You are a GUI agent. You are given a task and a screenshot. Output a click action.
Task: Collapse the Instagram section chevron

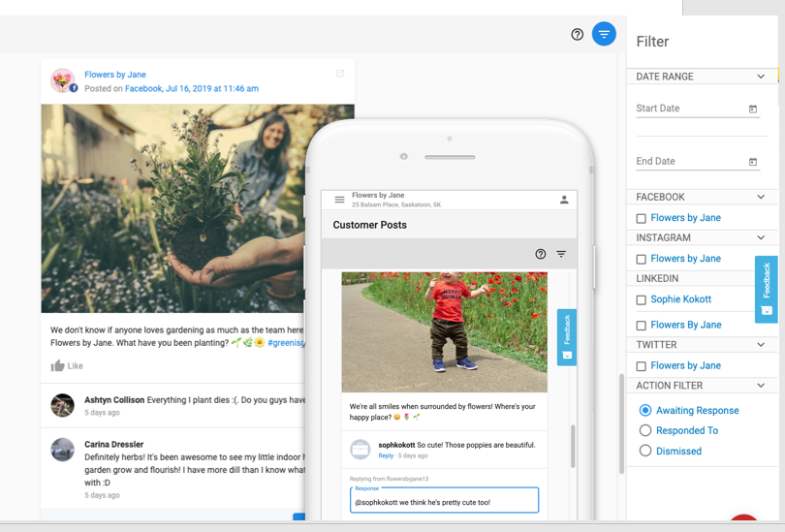click(761, 237)
